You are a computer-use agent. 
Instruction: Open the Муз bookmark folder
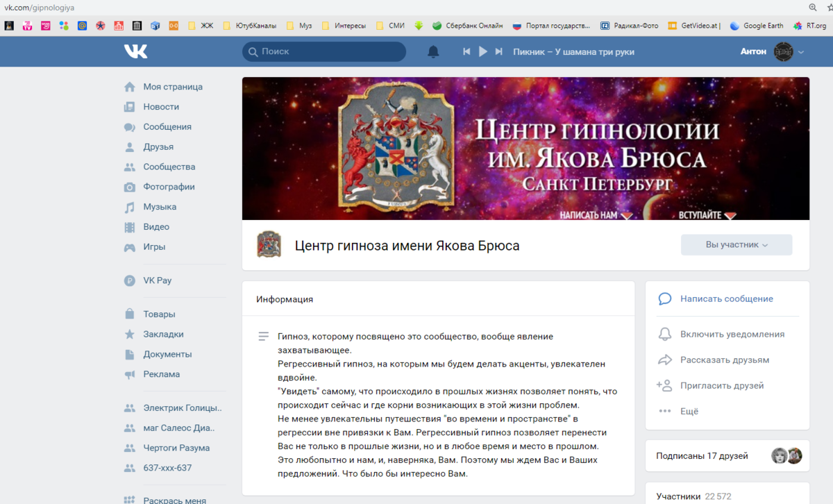pyautogui.click(x=298, y=26)
